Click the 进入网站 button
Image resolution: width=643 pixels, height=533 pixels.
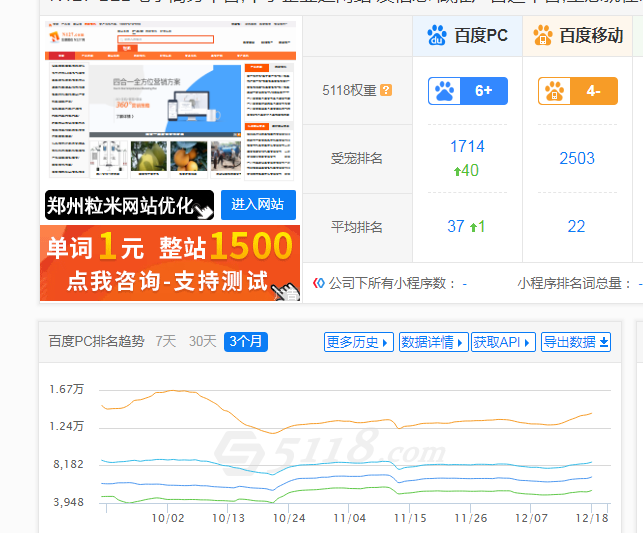(258, 205)
